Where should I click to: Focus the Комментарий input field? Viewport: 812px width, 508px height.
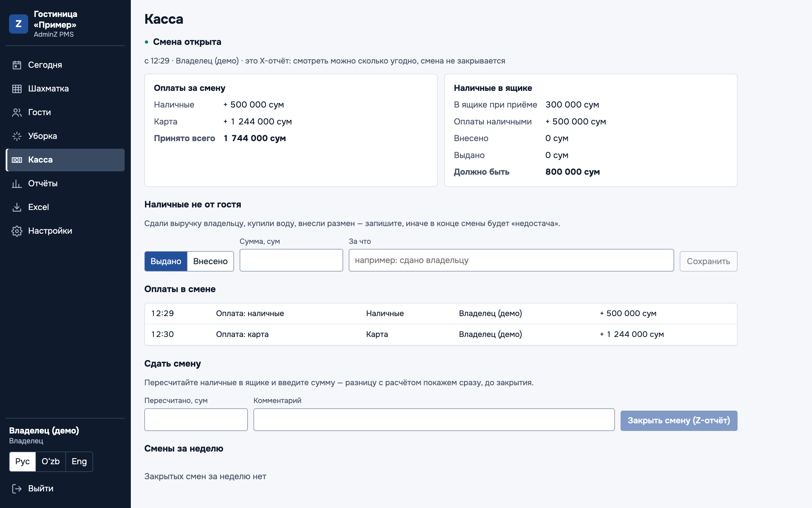click(434, 420)
